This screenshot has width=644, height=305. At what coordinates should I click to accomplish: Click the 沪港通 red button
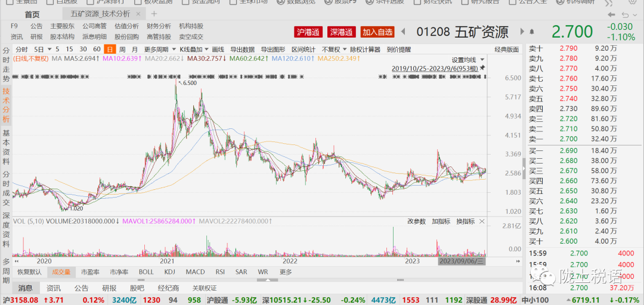(x=308, y=32)
